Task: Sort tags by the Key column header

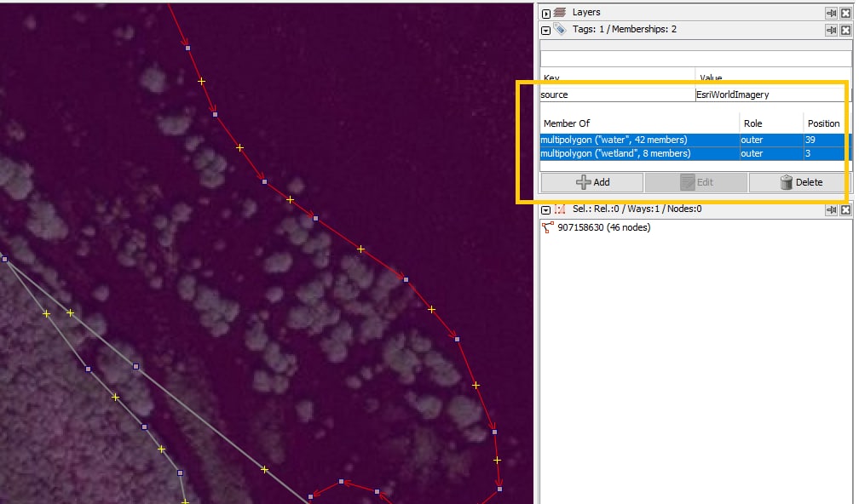Action: coord(617,77)
